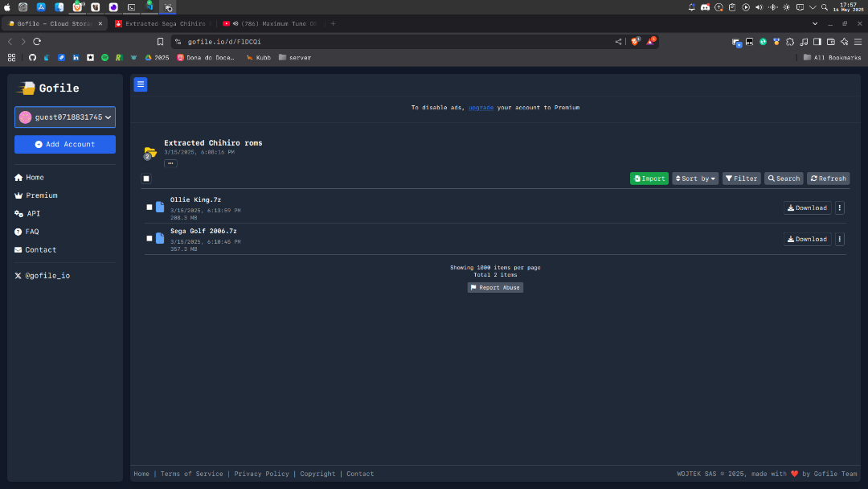Click the volume icon in the top panel
868x489 pixels.
tap(759, 7)
